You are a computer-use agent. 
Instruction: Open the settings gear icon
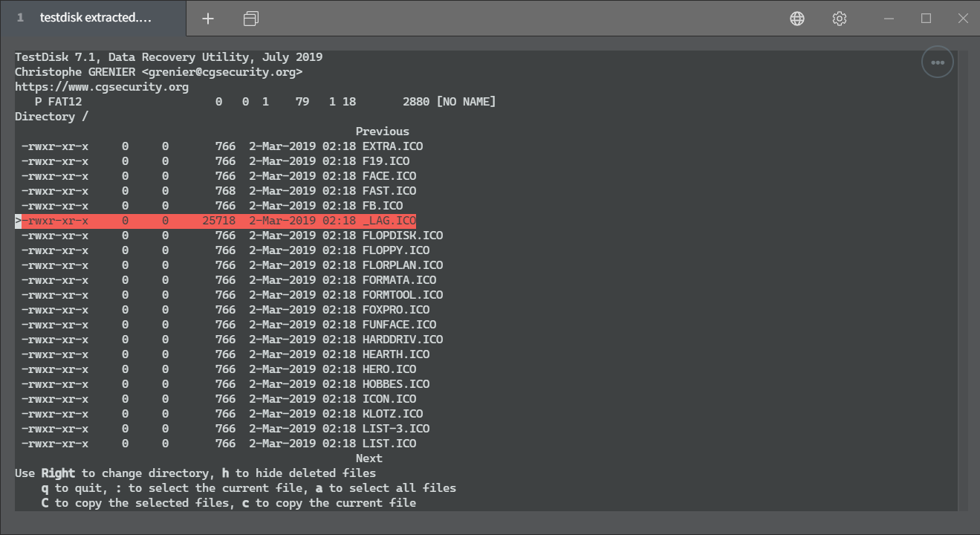coord(840,19)
